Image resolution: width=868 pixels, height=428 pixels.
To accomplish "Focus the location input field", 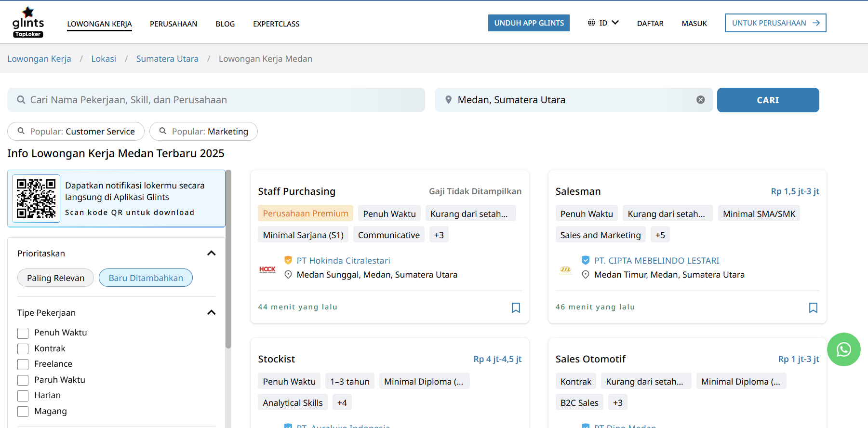I will tap(574, 100).
